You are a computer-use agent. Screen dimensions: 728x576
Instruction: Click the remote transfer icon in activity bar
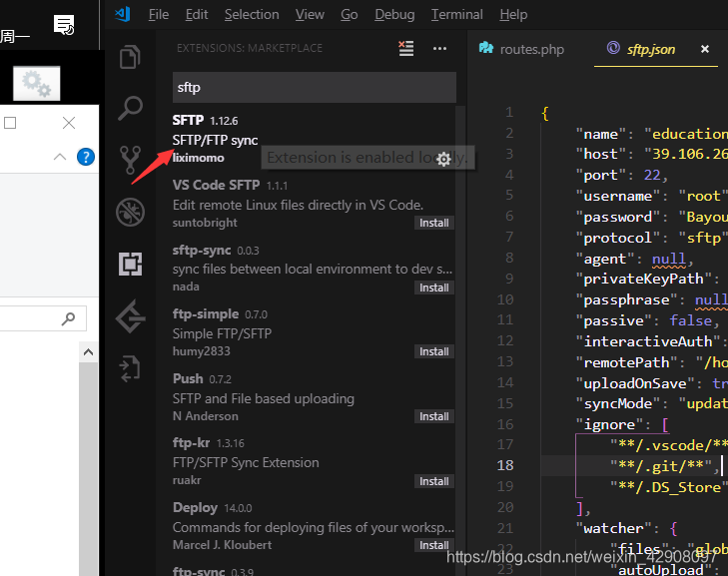coord(130,369)
